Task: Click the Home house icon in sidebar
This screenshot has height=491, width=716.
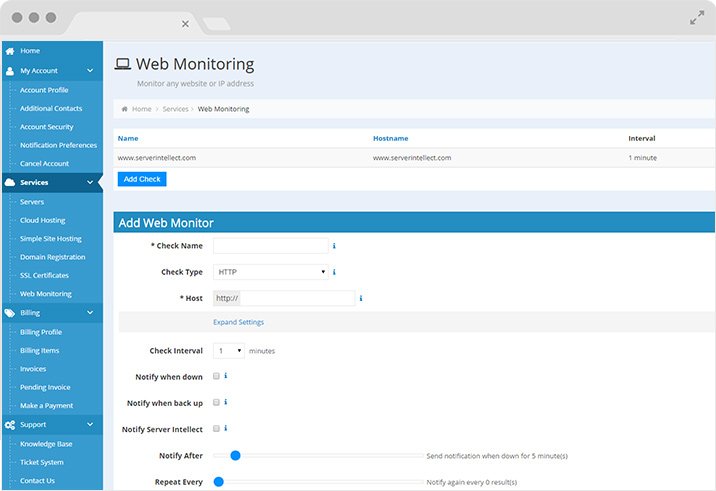Action: pos(10,51)
